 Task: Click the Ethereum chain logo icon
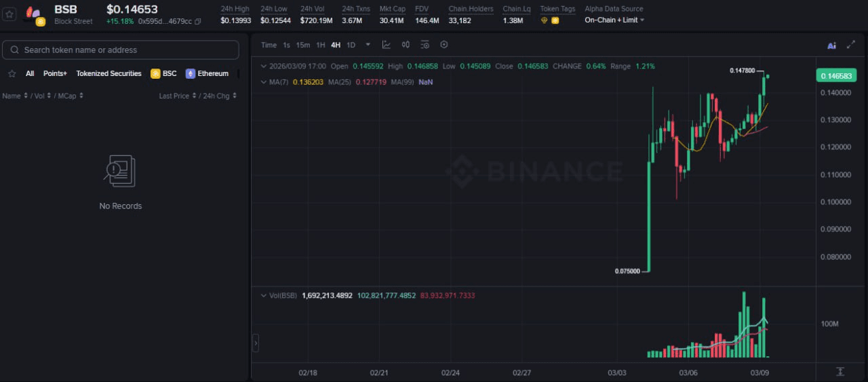191,73
